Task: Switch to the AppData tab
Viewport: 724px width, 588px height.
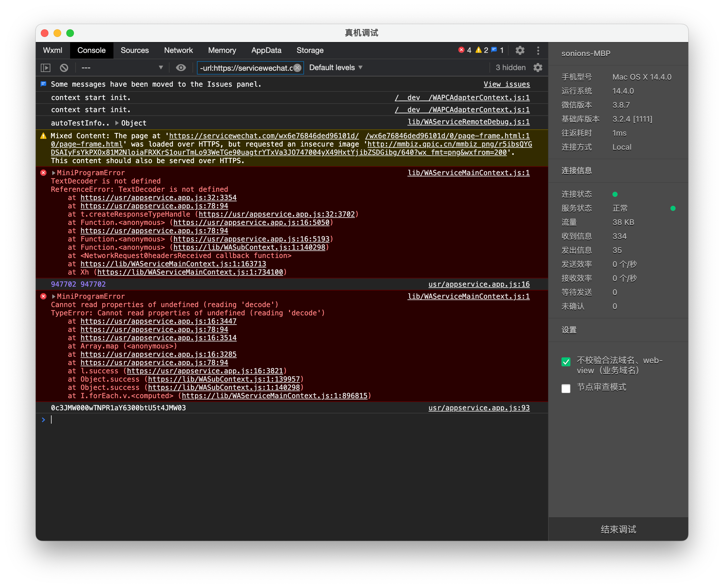Action: coord(266,50)
